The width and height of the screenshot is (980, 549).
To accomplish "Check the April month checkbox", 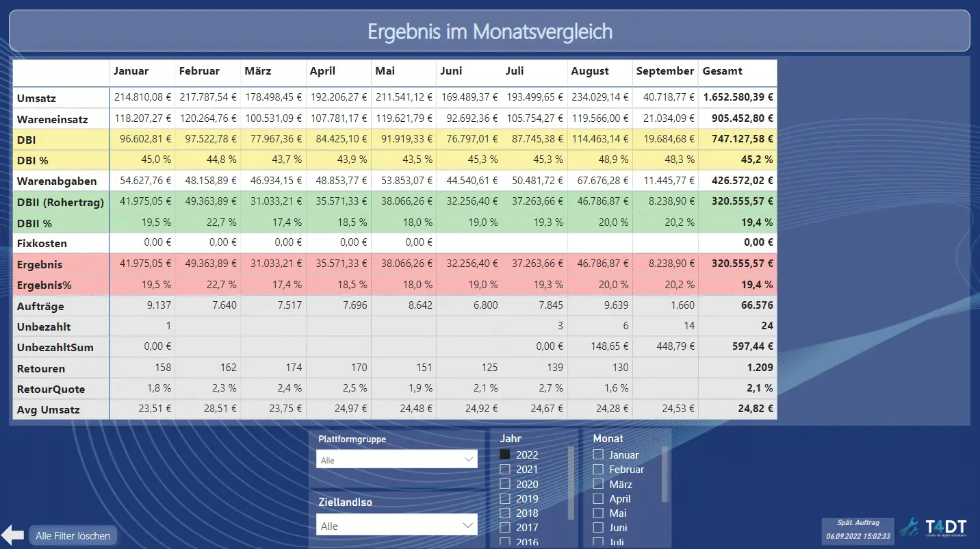I will pos(598,498).
